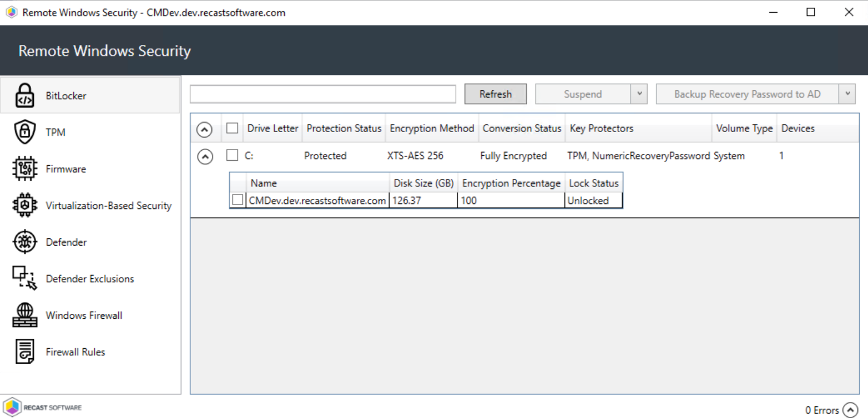Switch to the Firmware section

coord(90,169)
